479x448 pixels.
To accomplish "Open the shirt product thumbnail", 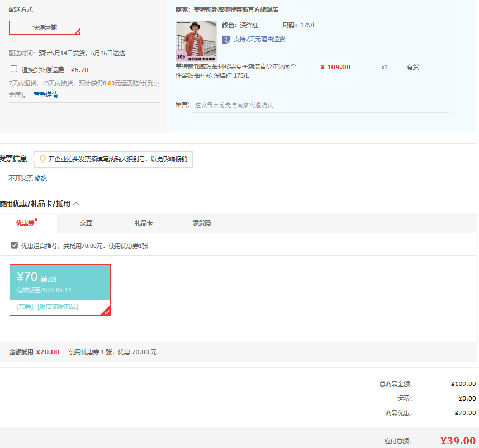I will point(196,41).
